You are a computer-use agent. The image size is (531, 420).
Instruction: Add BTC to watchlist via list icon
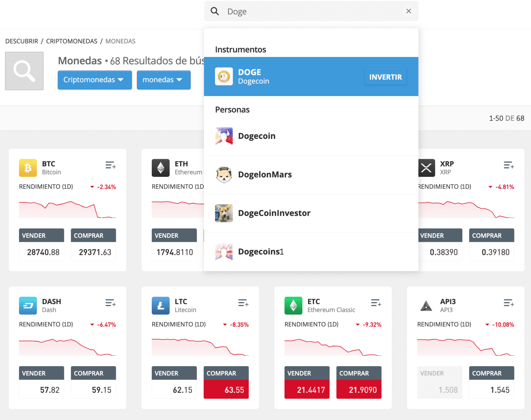tap(110, 165)
